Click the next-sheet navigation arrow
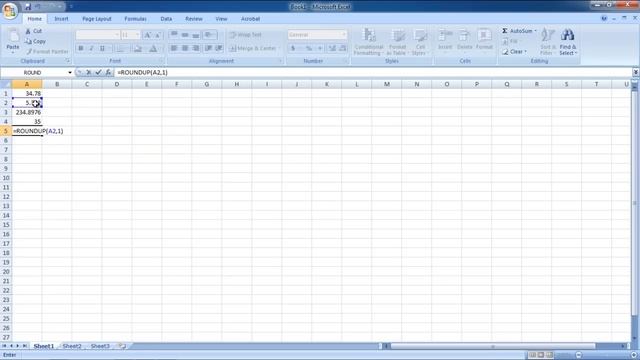This screenshot has width=640, height=360. [x=18, y=346]
